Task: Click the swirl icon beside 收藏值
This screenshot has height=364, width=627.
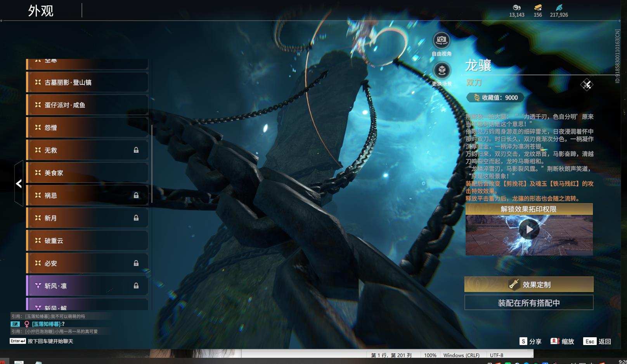Action: [x=476, y=98]
